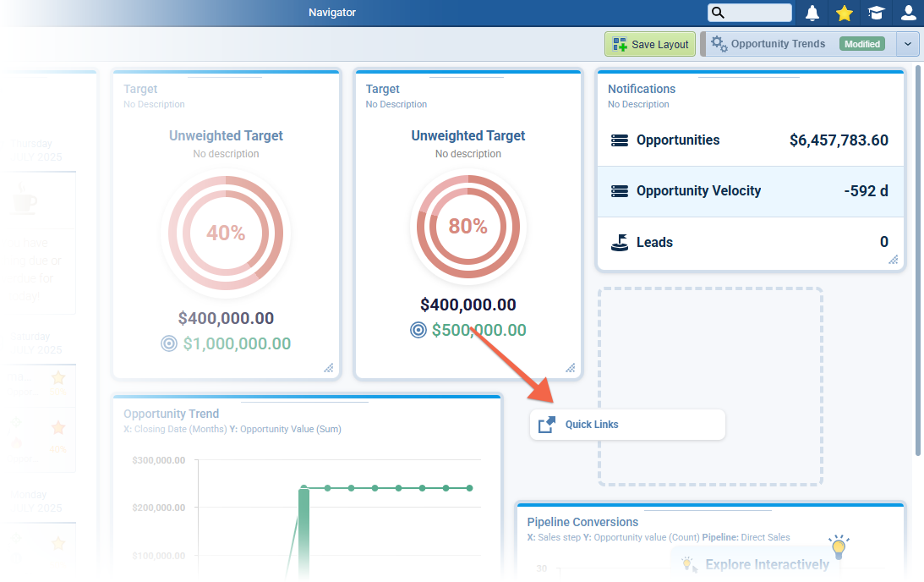
Task: Click the Save Layout button
Action: (x=650, y=44)
